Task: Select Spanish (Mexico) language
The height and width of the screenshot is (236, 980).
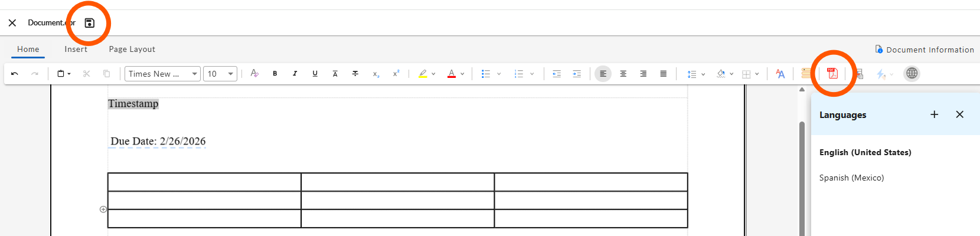Action: [x=852, y=178]
